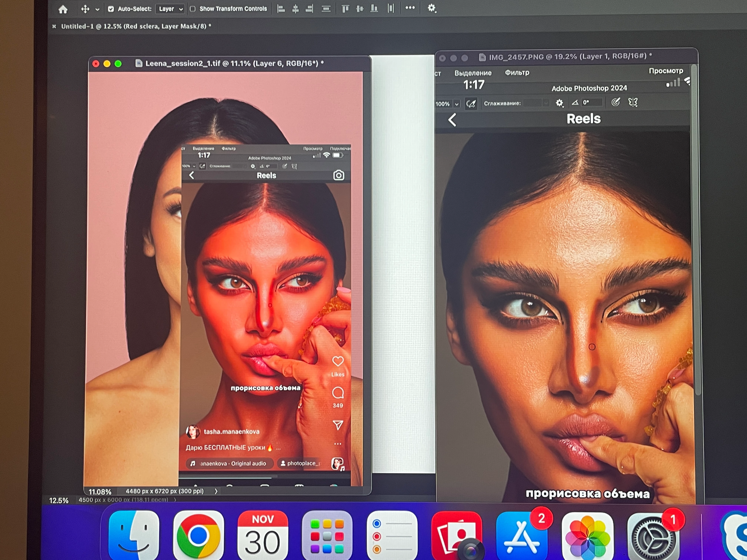
Task: Click 11.08% zoom field in Leena document
Action: [100, 492]
